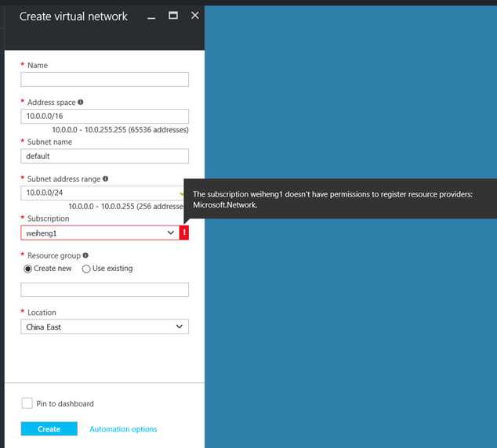
Task: Click the red subscription error icon
Action: tap(184, 233)
